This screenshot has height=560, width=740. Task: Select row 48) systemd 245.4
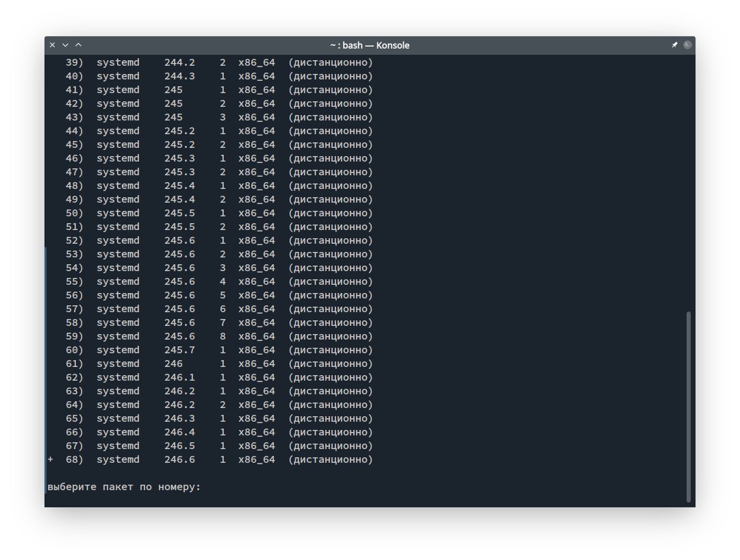coord(219,186)
